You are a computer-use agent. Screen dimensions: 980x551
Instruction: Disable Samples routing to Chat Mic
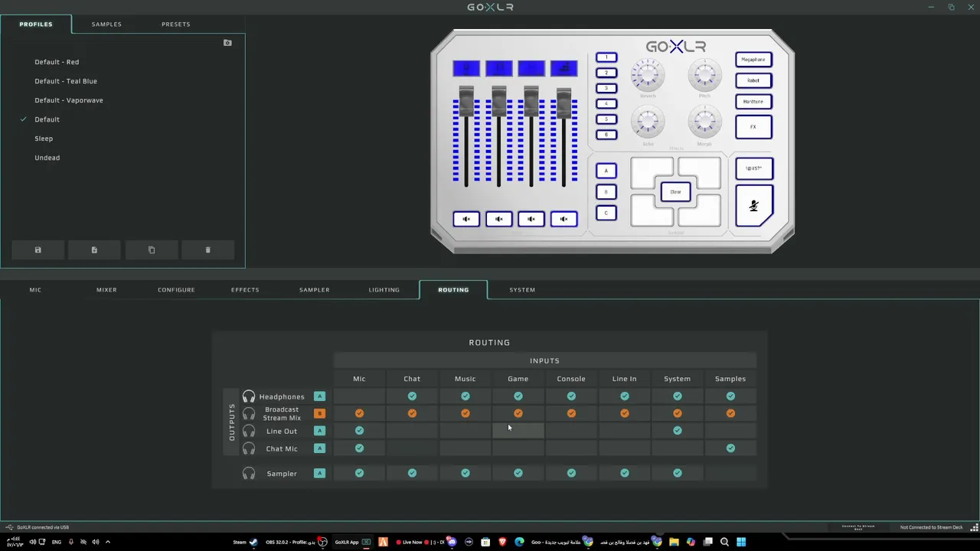click(730, 448)
